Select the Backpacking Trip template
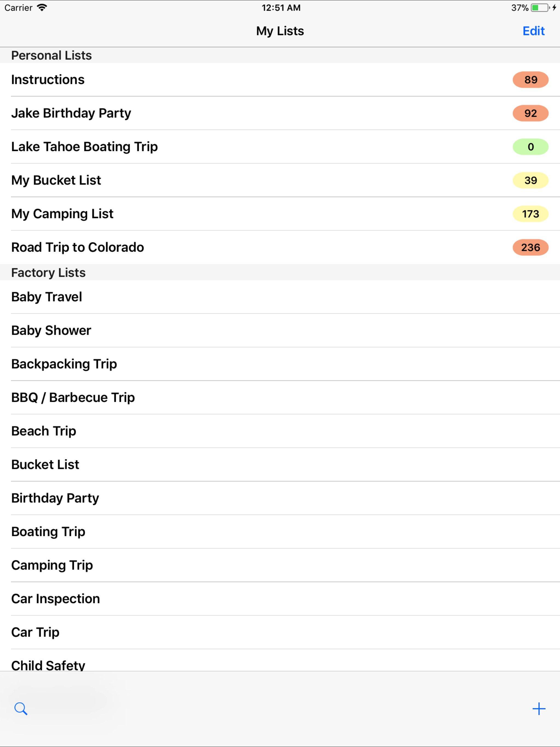This screenshot has height=747, width=560. [x=64, y=364]
